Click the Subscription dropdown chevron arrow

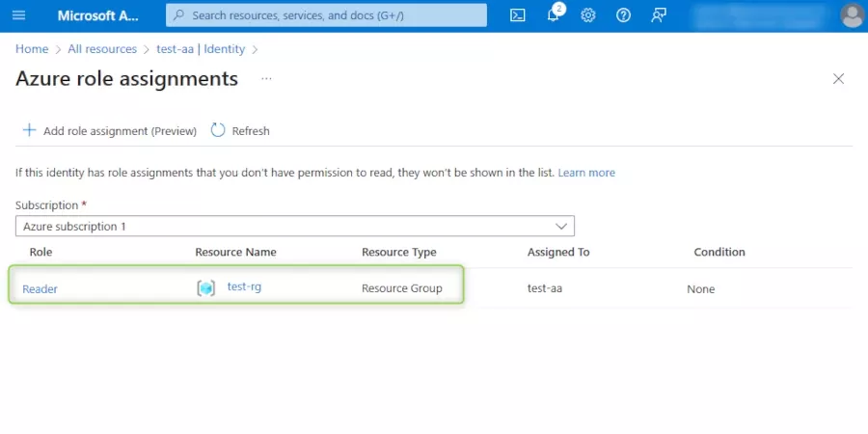click(x=561, y=227)
